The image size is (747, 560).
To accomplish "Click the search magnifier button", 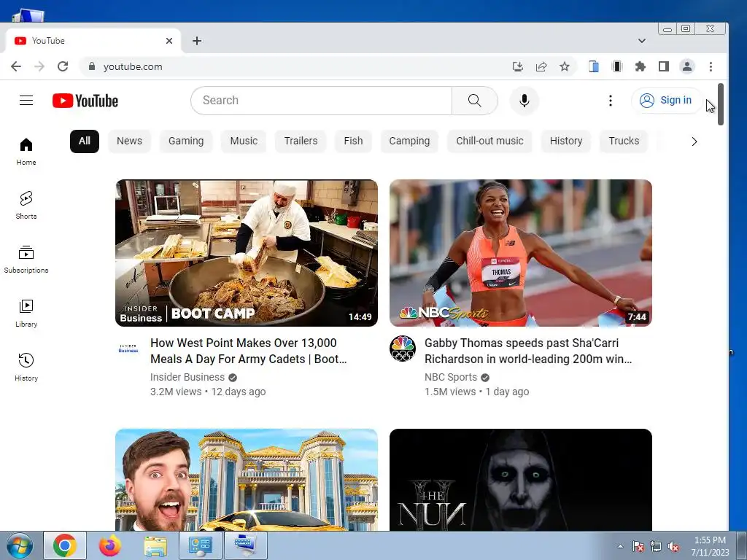I will (474, 101).
